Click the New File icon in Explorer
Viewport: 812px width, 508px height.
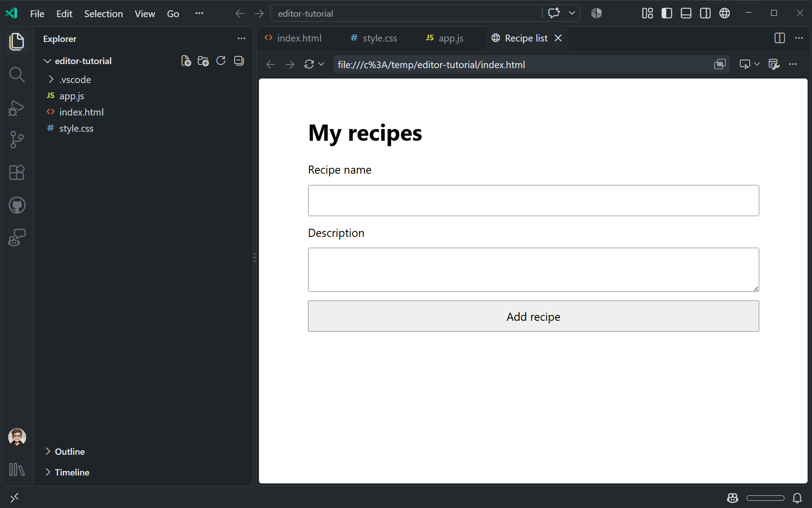(x=186, y=61)
